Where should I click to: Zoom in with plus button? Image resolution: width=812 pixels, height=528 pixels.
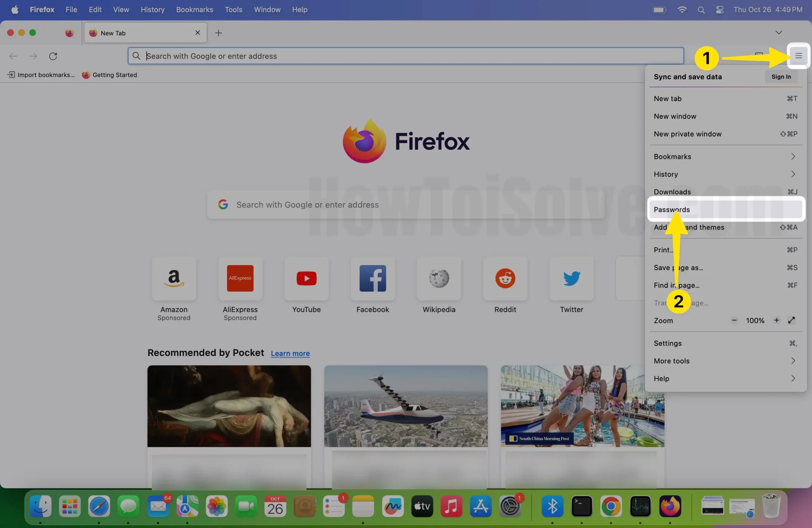tap(776, 320)
